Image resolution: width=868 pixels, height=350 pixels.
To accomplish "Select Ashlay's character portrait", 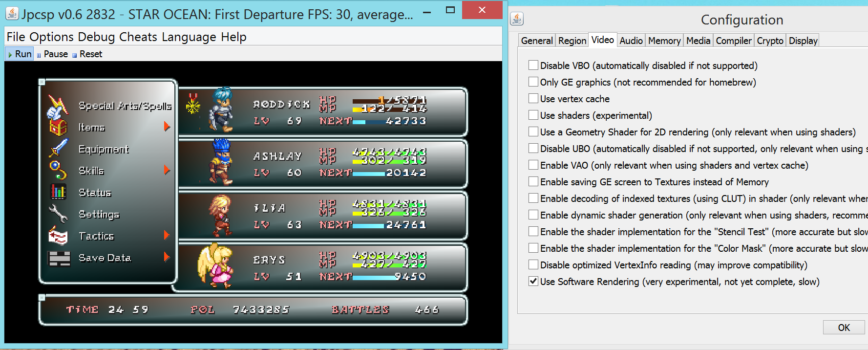I will point(221,162).
